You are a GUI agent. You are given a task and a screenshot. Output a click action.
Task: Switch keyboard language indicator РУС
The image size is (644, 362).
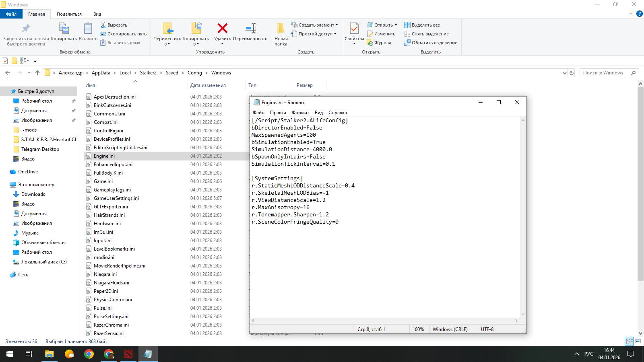point(589,354)
